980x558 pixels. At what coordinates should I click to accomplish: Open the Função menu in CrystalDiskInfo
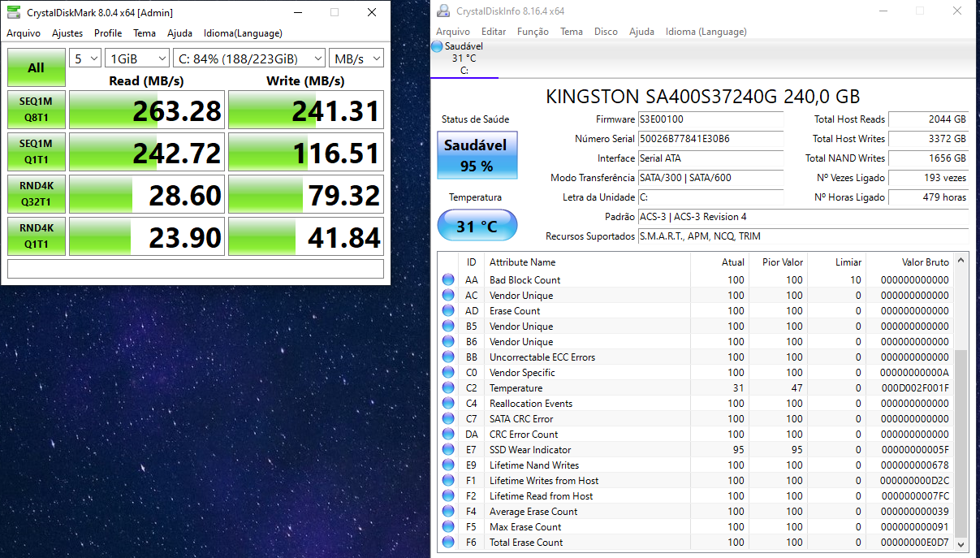click(x=533, y=32)
